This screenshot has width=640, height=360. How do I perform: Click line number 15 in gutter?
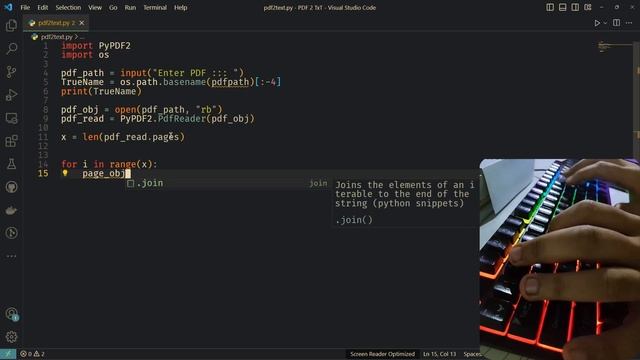(x=43, y=173)
